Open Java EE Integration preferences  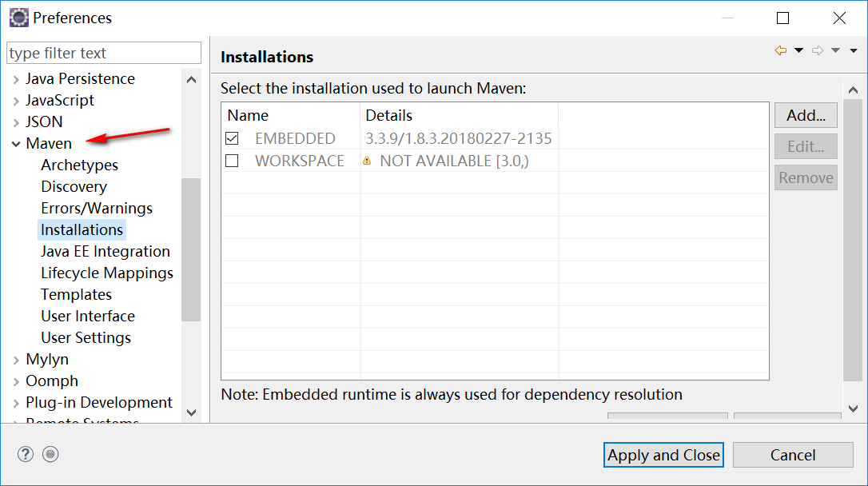[x=106, y=251]
